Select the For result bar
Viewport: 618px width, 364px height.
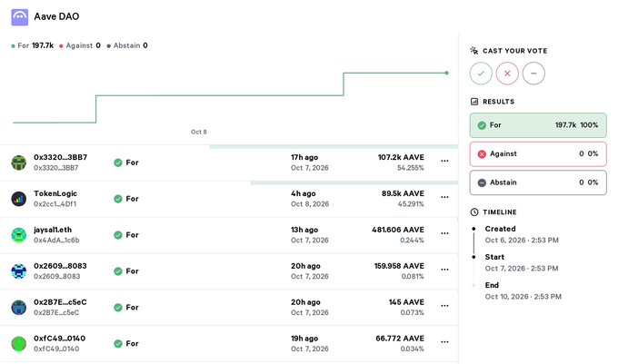click(x=538, y=125)
